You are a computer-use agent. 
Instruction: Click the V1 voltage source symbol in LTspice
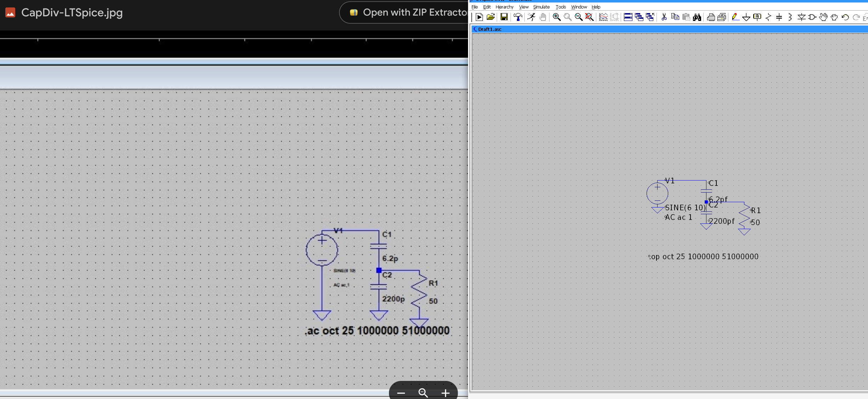tap(657, 194)
